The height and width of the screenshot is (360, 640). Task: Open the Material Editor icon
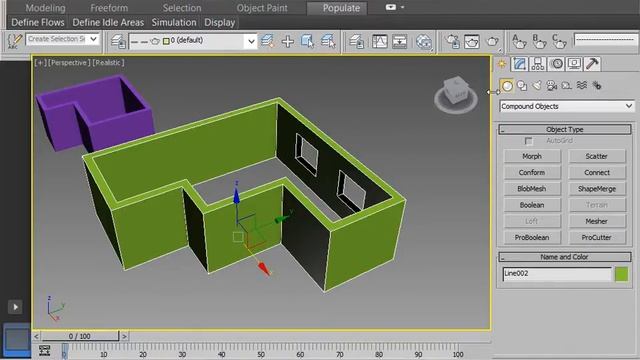[x=424, y=41]
